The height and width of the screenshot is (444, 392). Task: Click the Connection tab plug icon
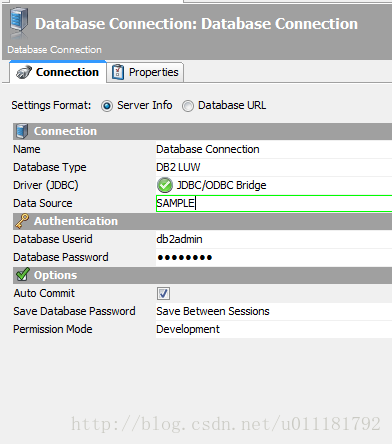[24, 72]
